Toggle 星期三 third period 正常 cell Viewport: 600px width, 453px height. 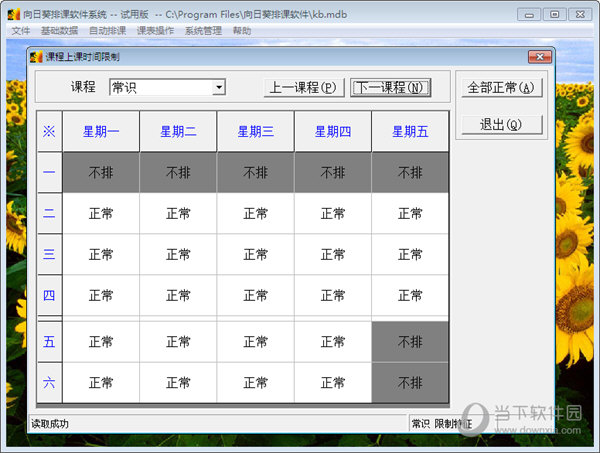click(x=256, y=254)
